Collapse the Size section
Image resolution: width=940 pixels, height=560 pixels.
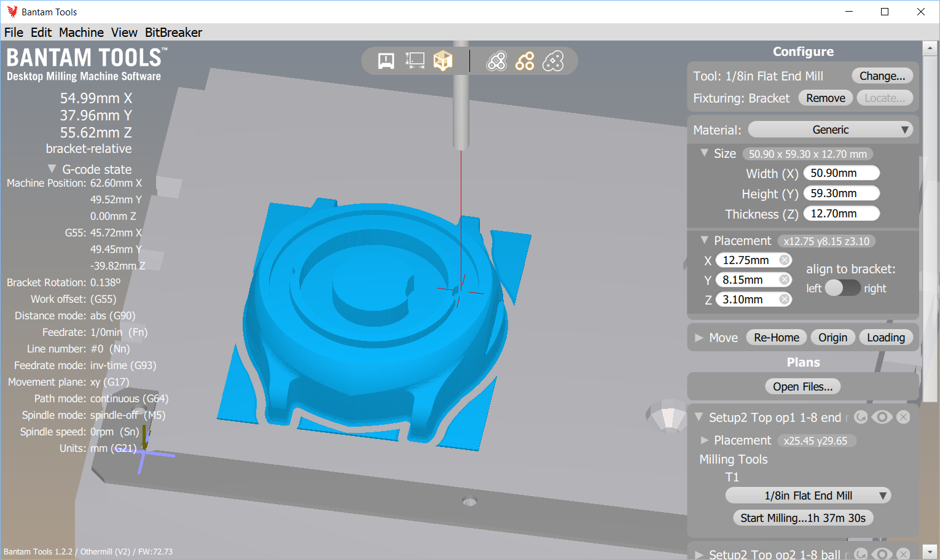704,154
